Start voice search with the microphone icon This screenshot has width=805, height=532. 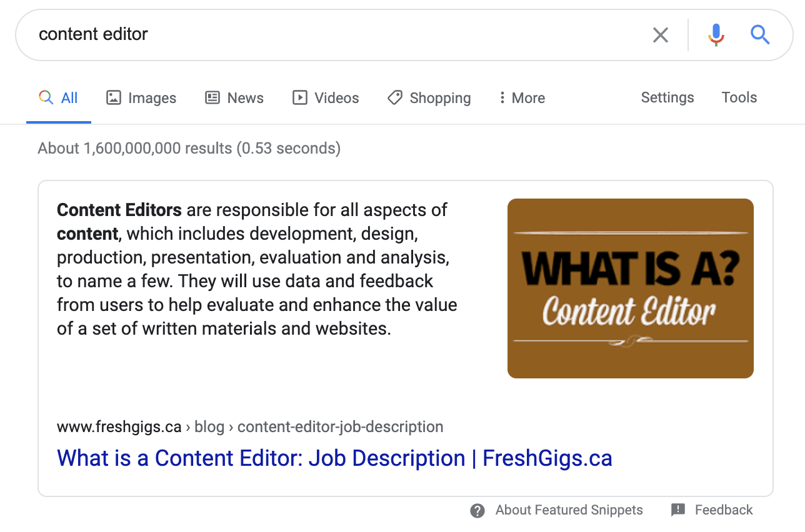715,35
